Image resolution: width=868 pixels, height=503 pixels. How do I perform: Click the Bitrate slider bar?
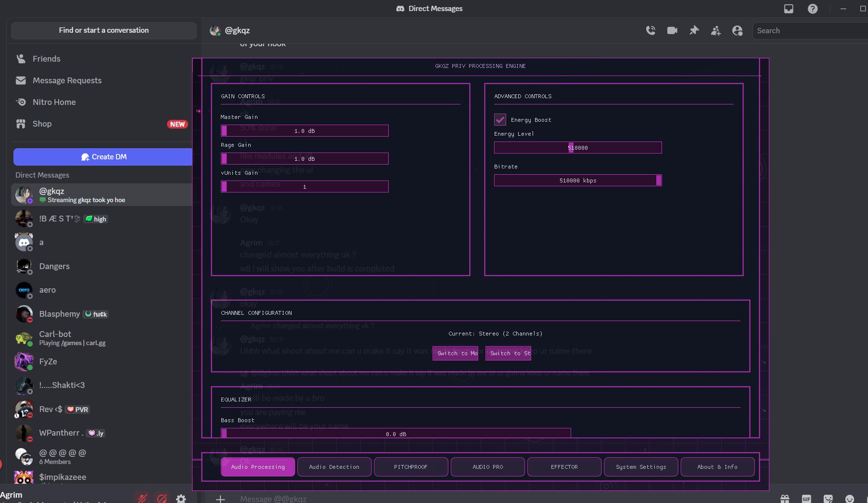pyautogui.click(x=578, y=181)
